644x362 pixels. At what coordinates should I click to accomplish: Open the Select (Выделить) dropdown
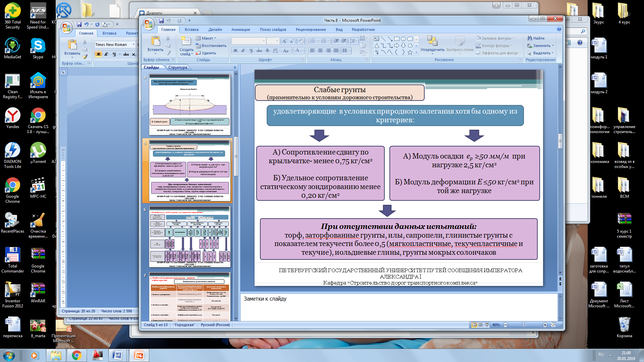click(x=540, y=53)
